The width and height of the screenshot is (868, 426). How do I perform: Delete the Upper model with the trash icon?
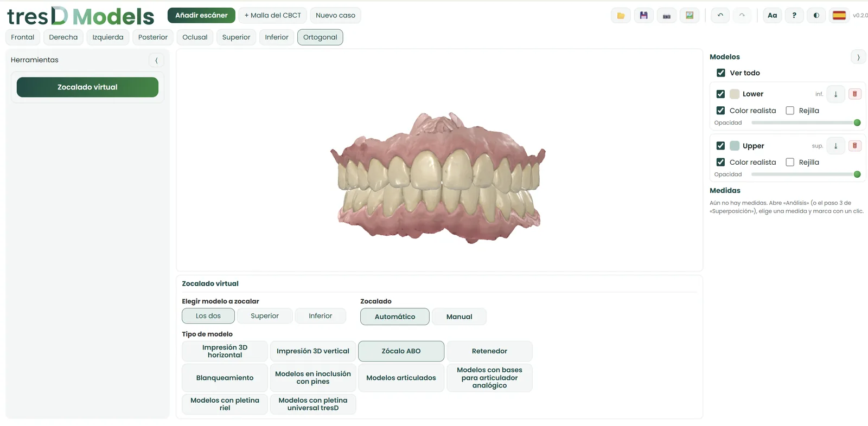(855, 146)
